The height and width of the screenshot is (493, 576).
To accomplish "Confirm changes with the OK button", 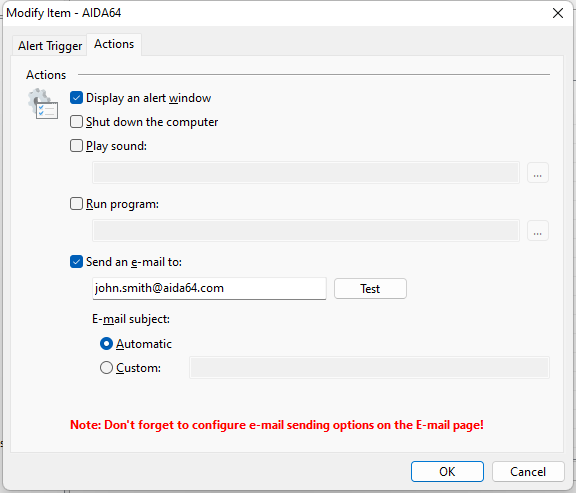I will point(447,472).
